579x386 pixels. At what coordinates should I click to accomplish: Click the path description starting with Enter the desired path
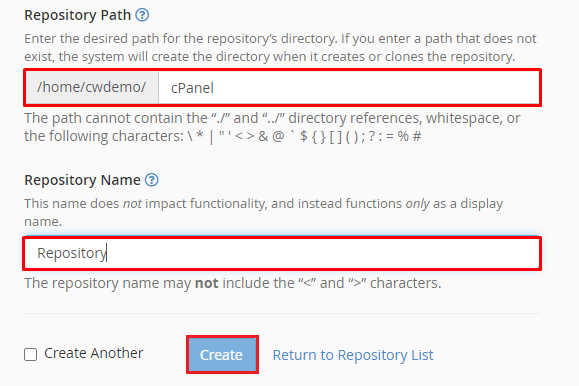pos(280,48)
